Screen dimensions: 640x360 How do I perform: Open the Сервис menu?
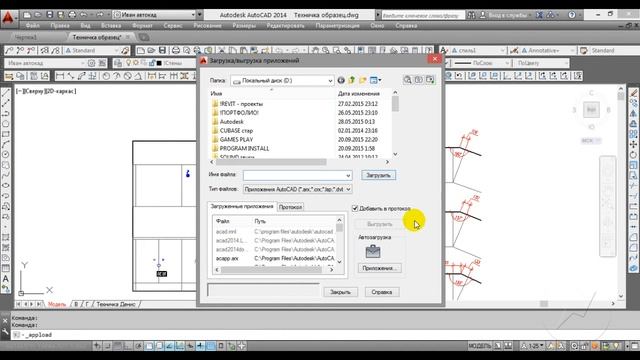173,26
